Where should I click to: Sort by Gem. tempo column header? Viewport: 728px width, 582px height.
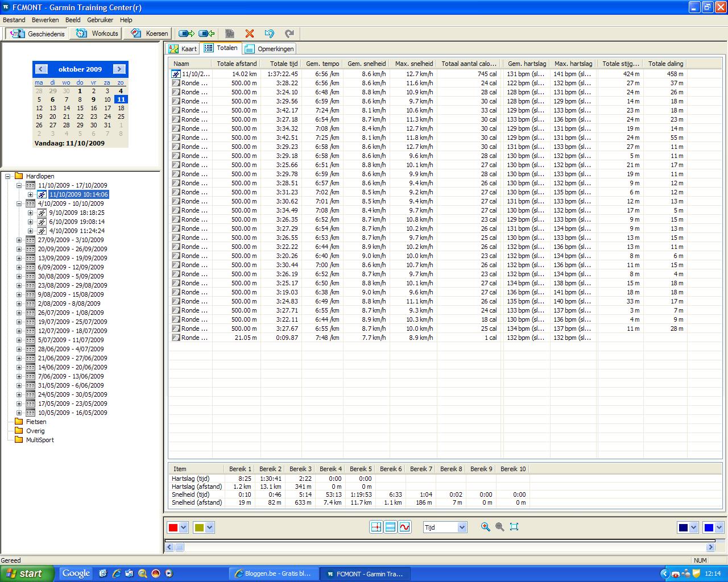tap(322, 64)
